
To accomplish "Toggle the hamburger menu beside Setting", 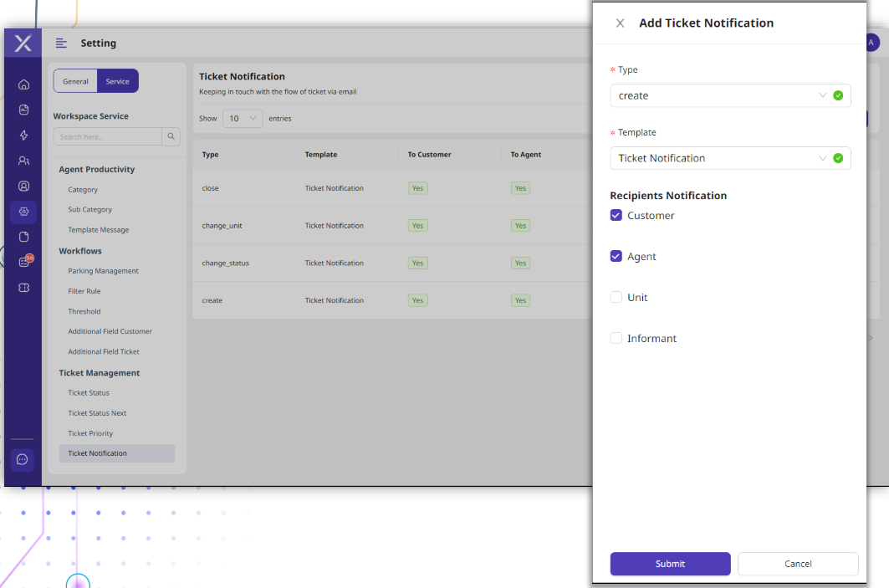I will pos(61,43).
